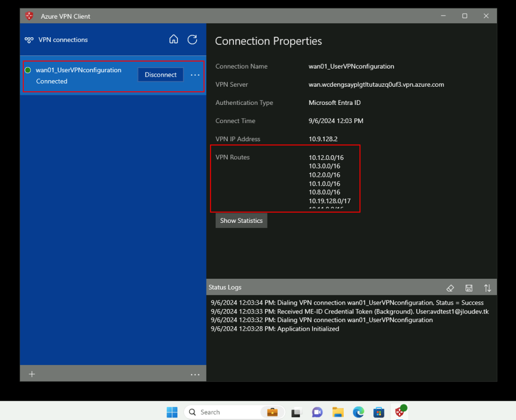This screenshot has height=420, width=516.
Task: Click the Status = Success log entry
Action: click(347, 303)
